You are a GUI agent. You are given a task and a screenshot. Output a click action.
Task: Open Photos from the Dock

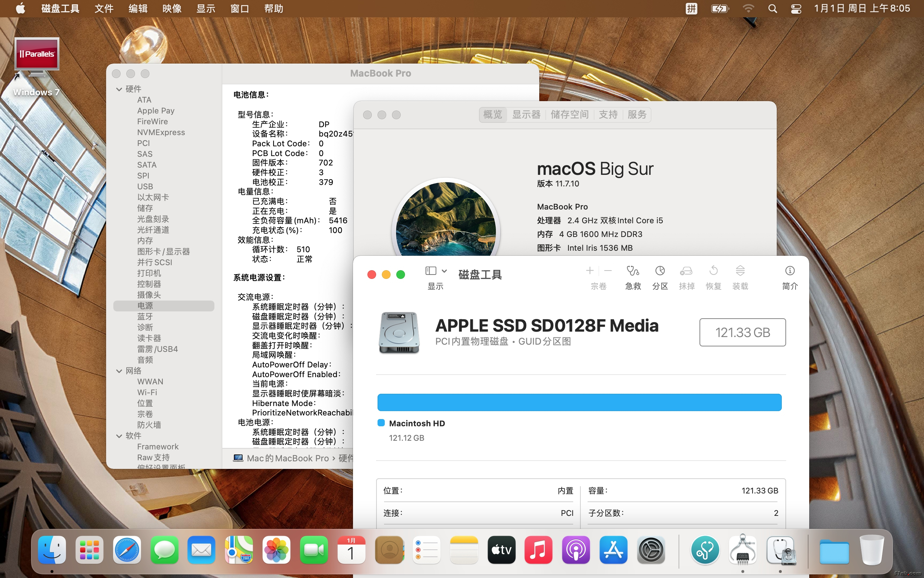point(276,550)
